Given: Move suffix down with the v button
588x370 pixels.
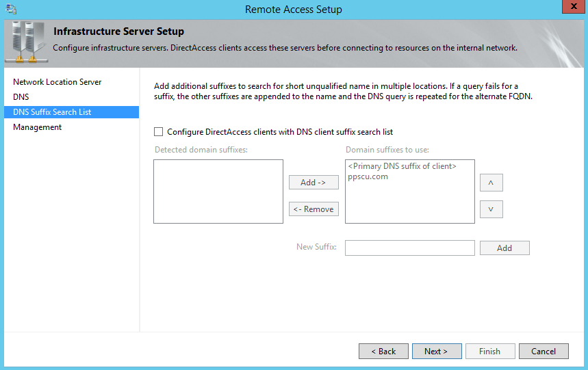Looking at the screenshot, I should click(491, 209).
